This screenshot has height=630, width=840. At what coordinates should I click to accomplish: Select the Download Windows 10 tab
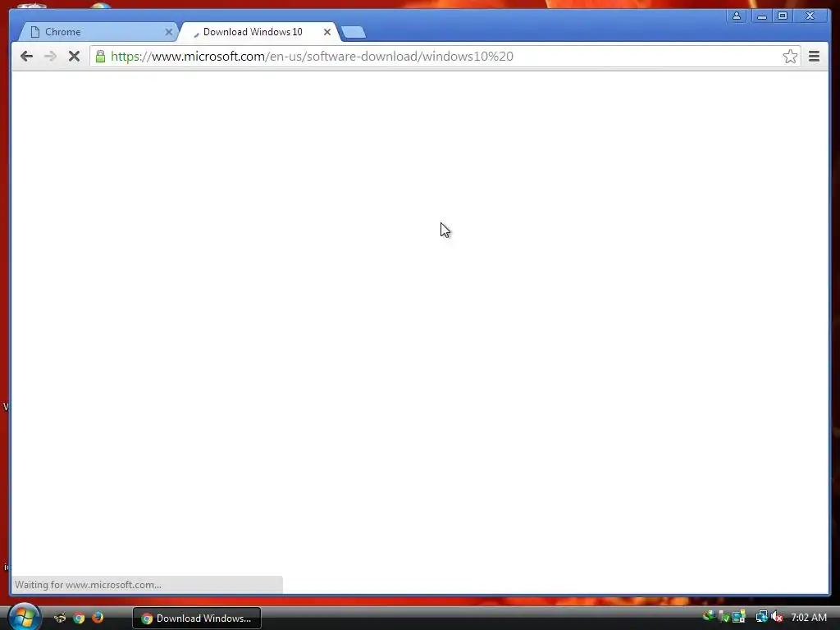258,32
